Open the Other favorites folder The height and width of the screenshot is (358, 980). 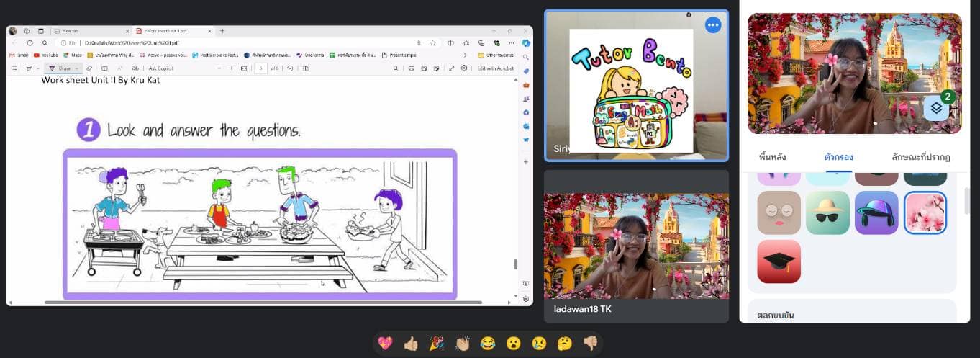[496, 55]
